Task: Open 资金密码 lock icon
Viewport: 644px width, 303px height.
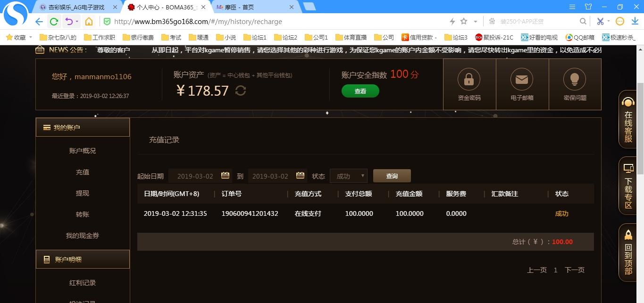Action: [469, 79]
